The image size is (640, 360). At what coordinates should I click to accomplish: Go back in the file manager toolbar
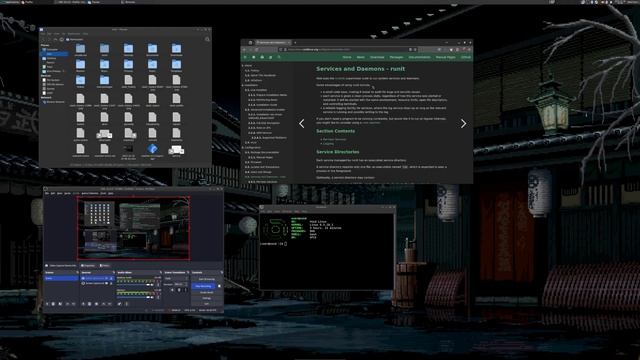(42, 40)
